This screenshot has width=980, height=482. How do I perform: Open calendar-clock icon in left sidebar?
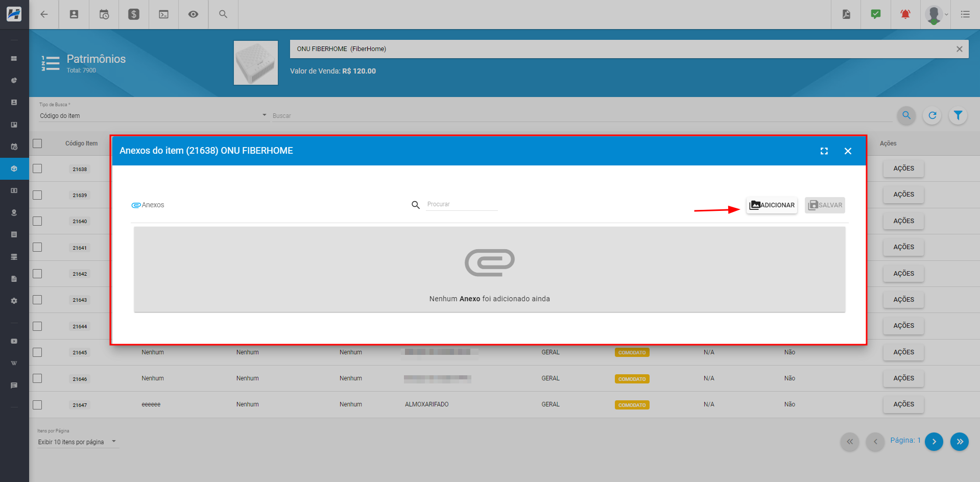tap(14, 147)
